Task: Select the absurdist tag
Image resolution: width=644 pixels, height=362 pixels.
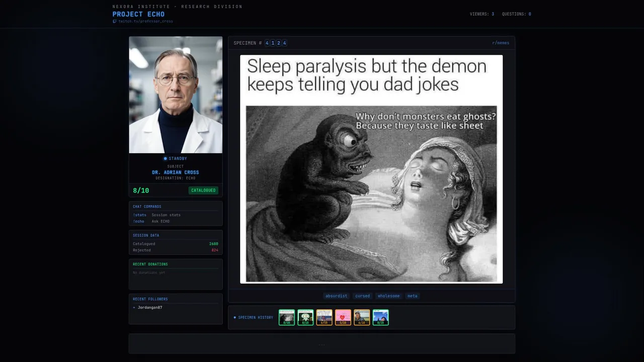Action: tap(336, 296)
